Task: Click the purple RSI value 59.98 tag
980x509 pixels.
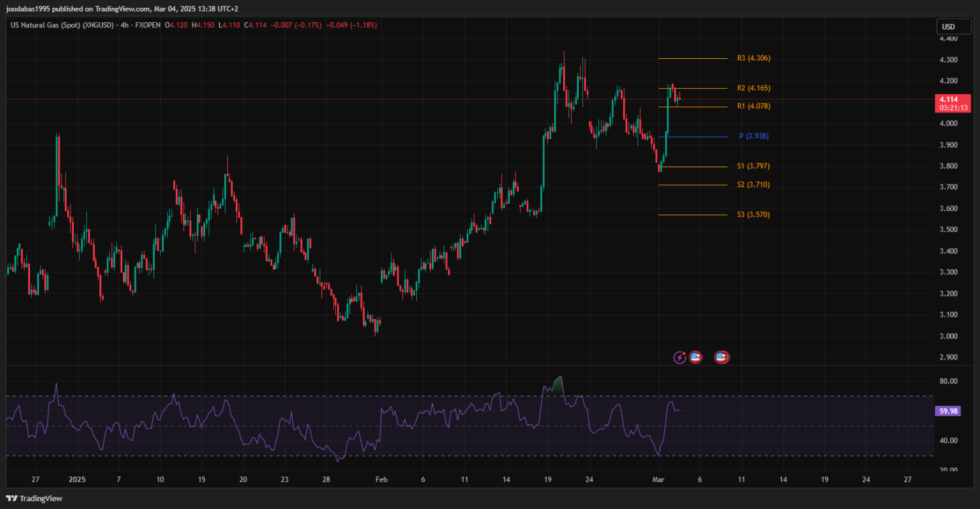Action: pos(947,411)
